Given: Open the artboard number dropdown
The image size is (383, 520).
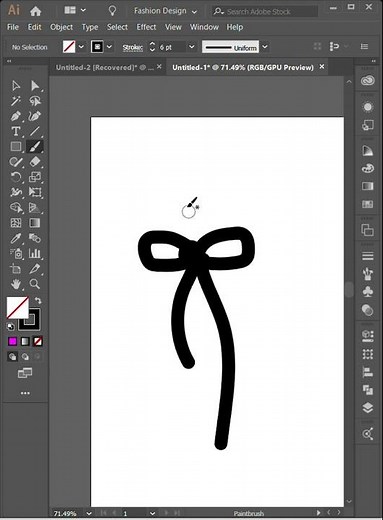Looking at the screenshot, I should (x=152, y=513).
